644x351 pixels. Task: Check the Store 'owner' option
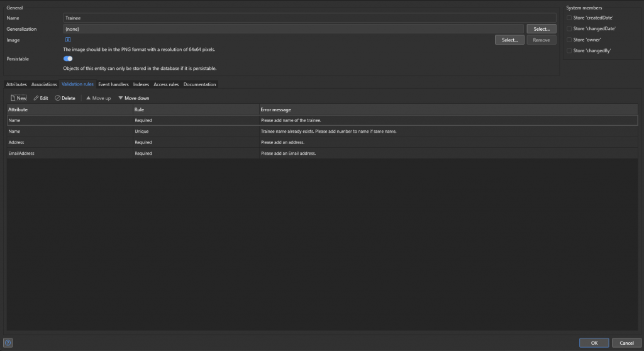pyautogui.click(x=569, y=40)
